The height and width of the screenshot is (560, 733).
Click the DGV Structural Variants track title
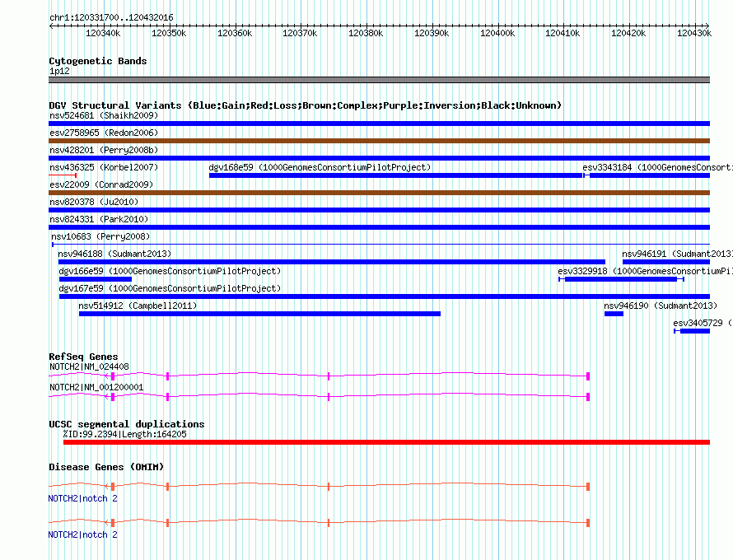305,105
